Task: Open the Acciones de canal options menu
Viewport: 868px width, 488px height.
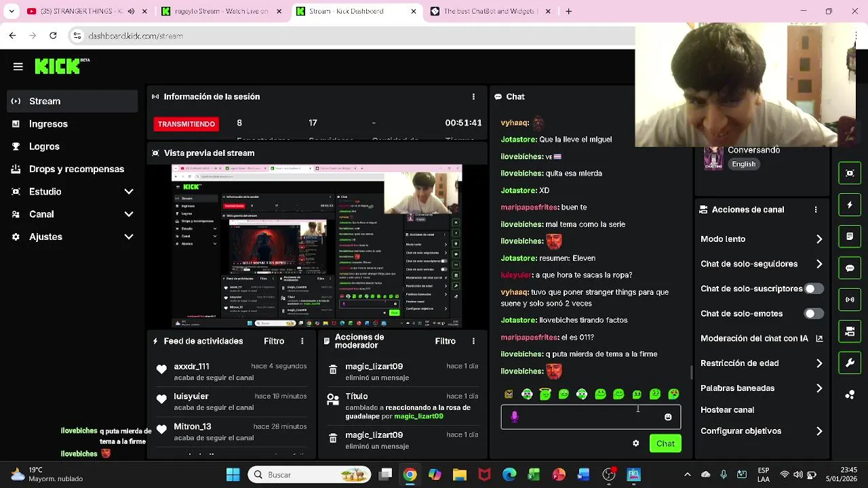Action: [816, 210]
